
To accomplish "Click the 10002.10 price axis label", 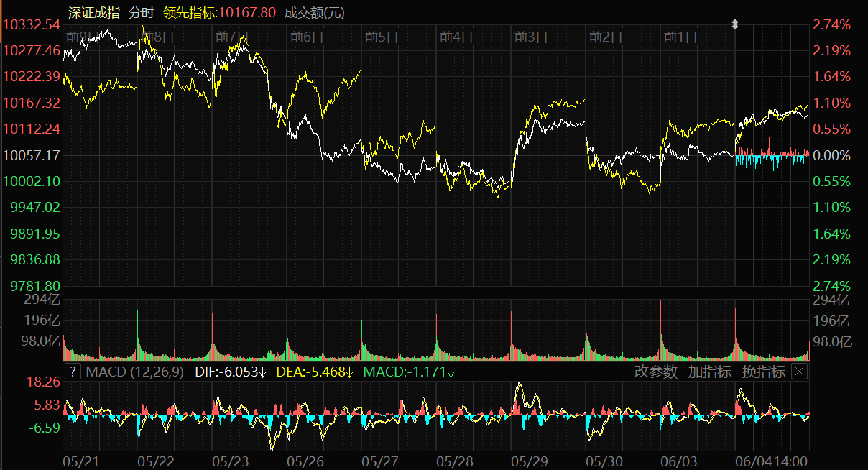I will pos(32,181).
